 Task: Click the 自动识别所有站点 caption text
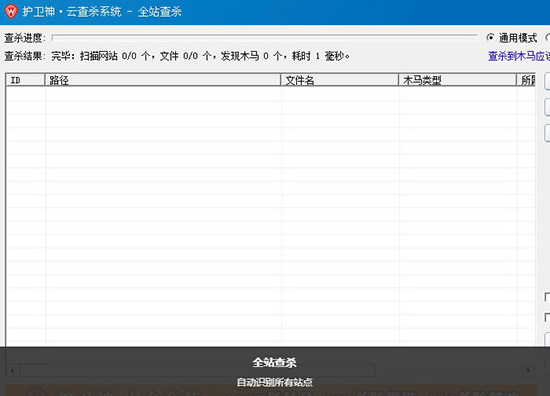(x=274, y=382)
